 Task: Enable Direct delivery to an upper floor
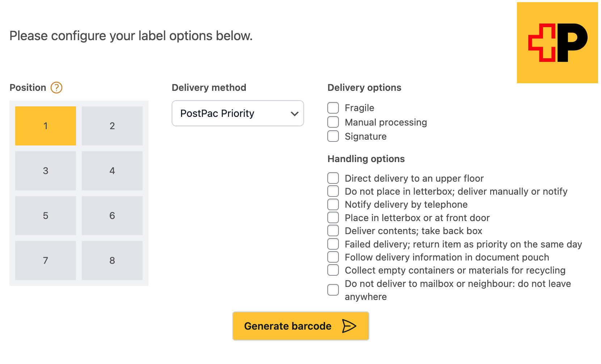point(333,178)
